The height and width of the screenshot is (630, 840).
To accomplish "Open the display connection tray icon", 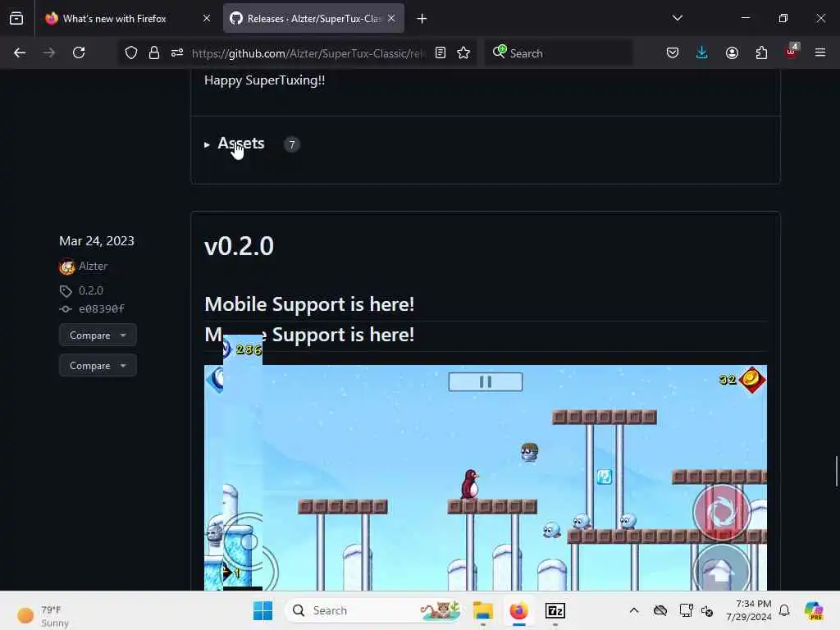I will coord(686,610).
